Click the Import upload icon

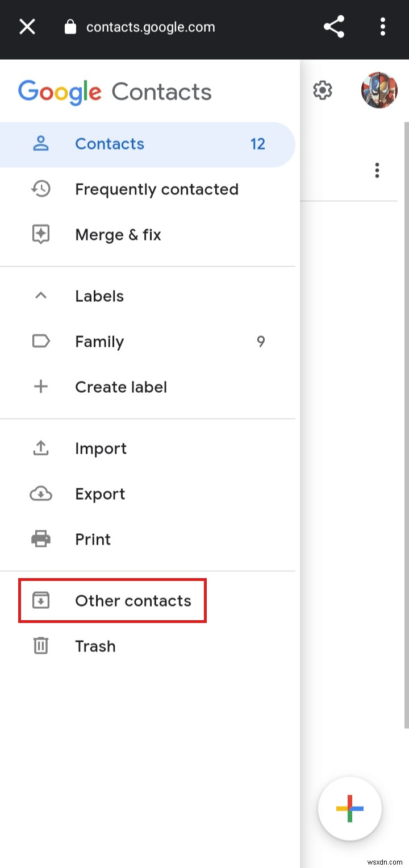[40, 448]
